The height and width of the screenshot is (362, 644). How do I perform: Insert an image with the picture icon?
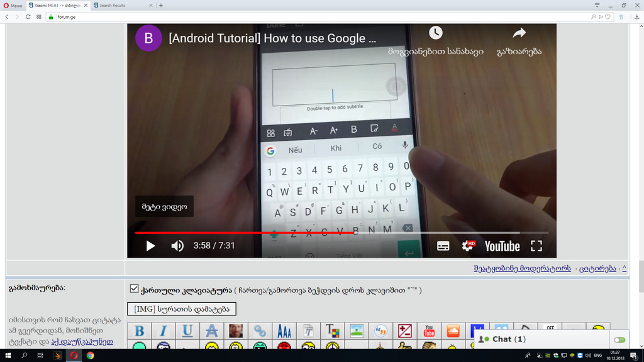pyautogui.click(x=357, y=331)
